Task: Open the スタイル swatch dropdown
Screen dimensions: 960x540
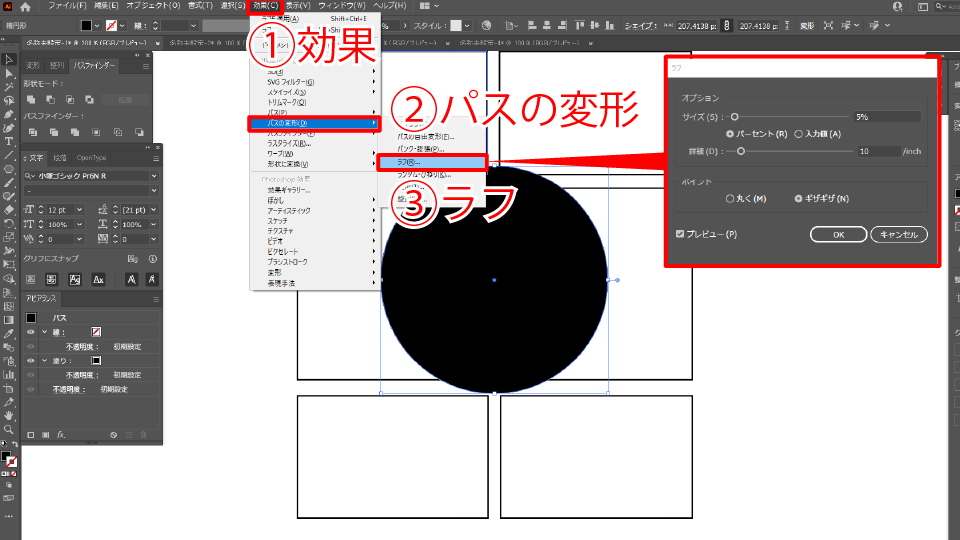Action: click(467, 26)
